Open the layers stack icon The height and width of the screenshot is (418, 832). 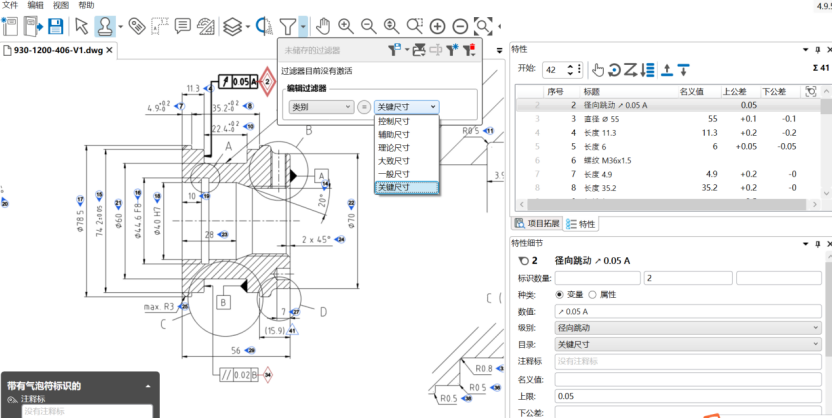231,25
